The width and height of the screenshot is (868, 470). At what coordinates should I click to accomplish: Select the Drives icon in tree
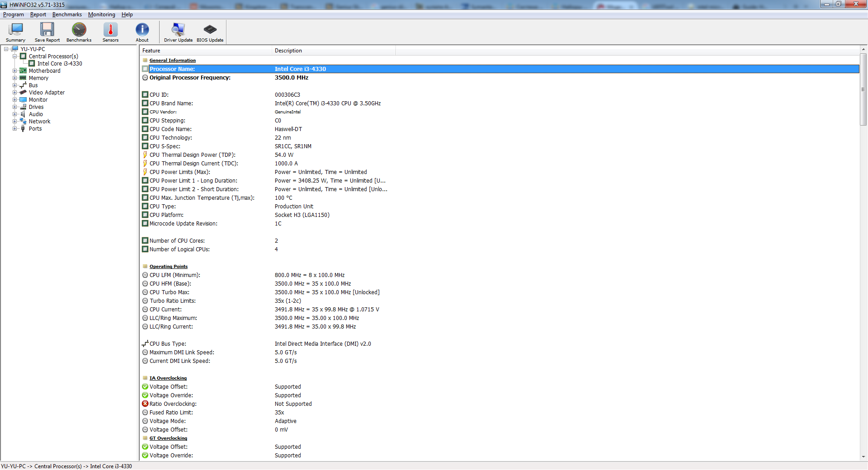pos(23,107)
